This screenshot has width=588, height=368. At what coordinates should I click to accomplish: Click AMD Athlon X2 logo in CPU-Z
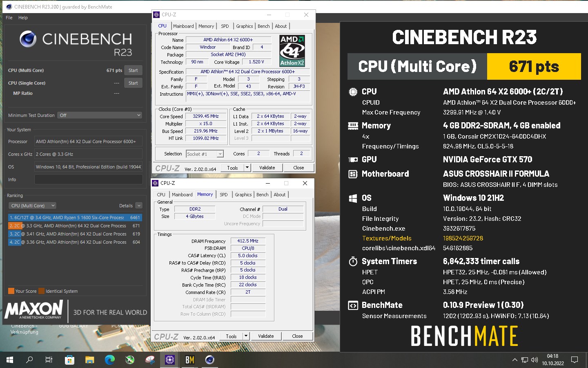point(292,51)
